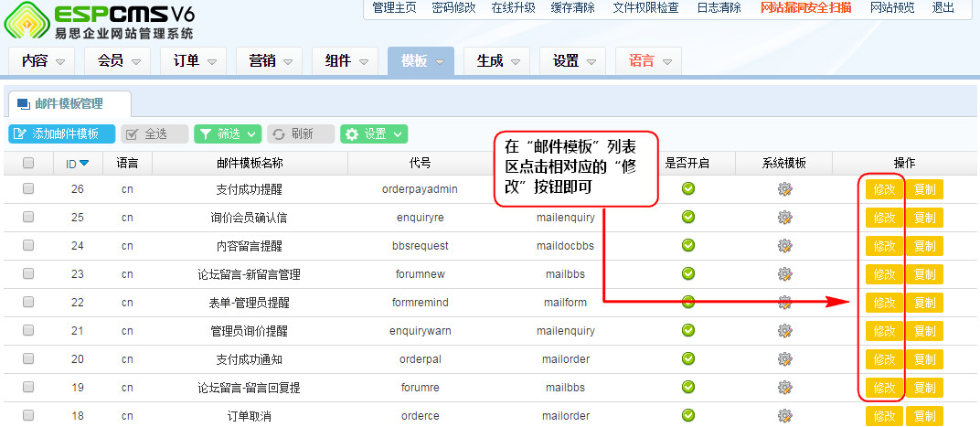Open the 模板 menu dropdown

tap(421, 61)
